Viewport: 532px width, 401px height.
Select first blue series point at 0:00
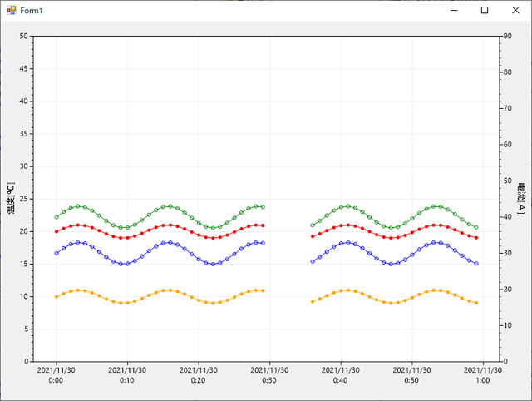pyautogui.click(x=57, y=253)
